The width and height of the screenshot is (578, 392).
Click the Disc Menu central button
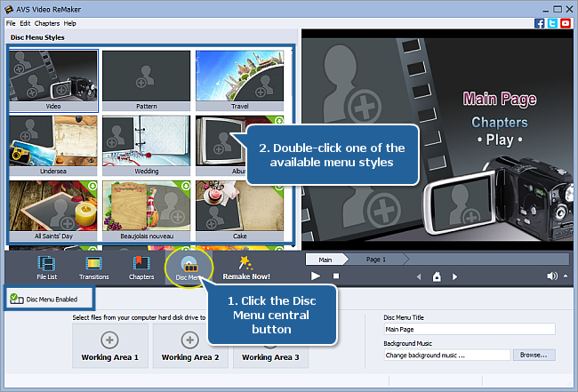click(x=189, y=268)
